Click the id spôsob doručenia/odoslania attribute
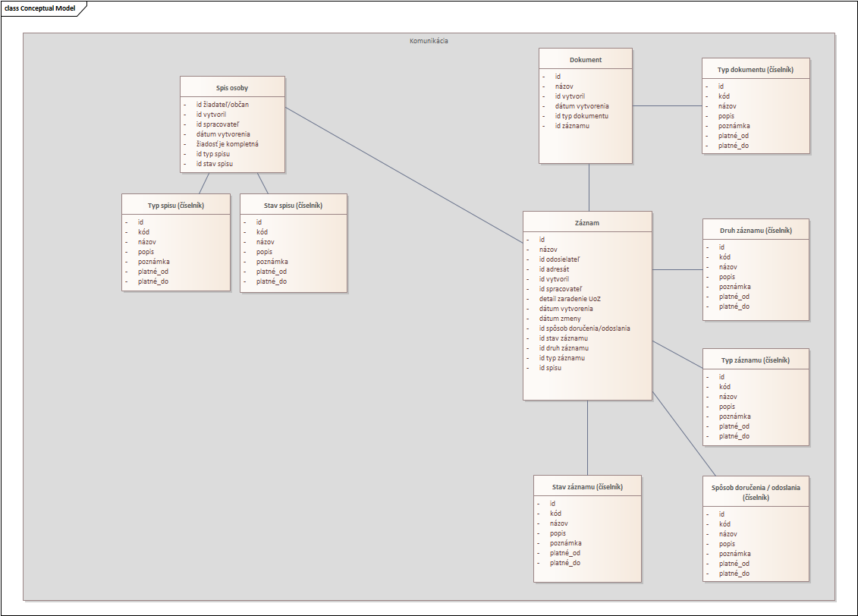This screenshot has height=616, width=858. click(x=584, y=328)
